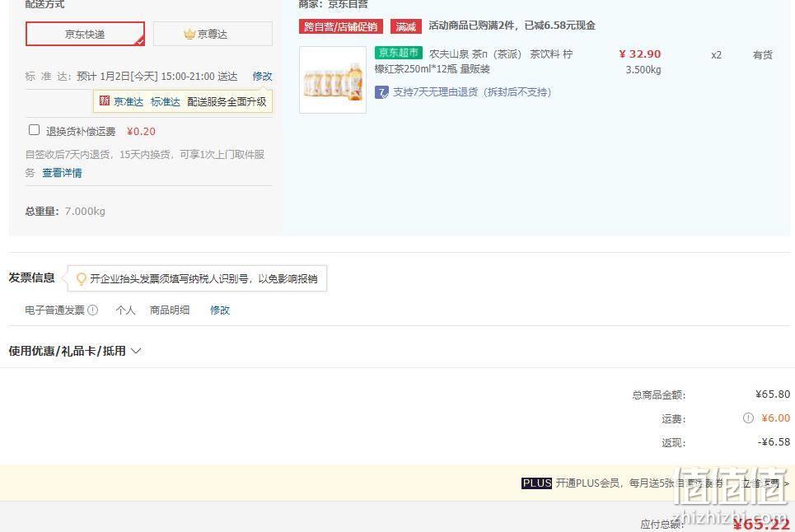Click 修改 in the invoice information row
This screenshot has width=795, height=532.
point(220,310)
